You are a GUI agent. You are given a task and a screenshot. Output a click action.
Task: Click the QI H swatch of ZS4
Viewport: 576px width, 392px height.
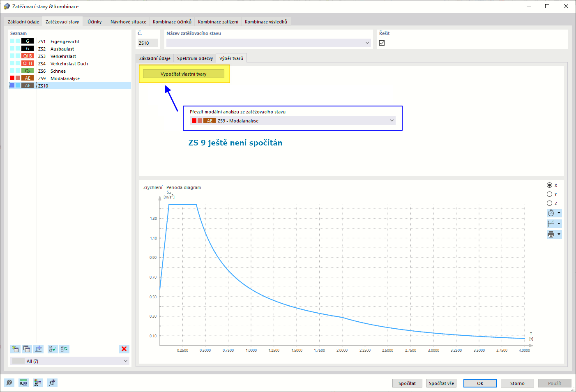(x=28, y=63)
